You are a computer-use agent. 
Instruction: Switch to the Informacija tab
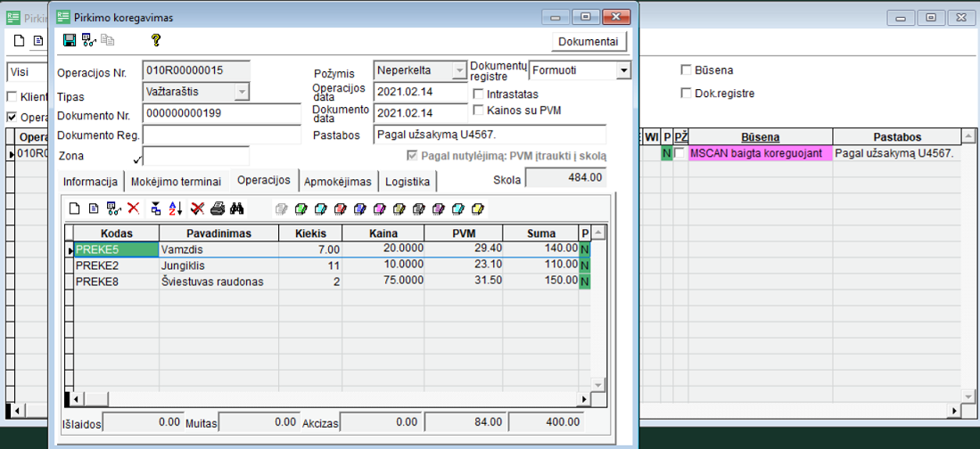pyautogui.click(x=91, y=182)
